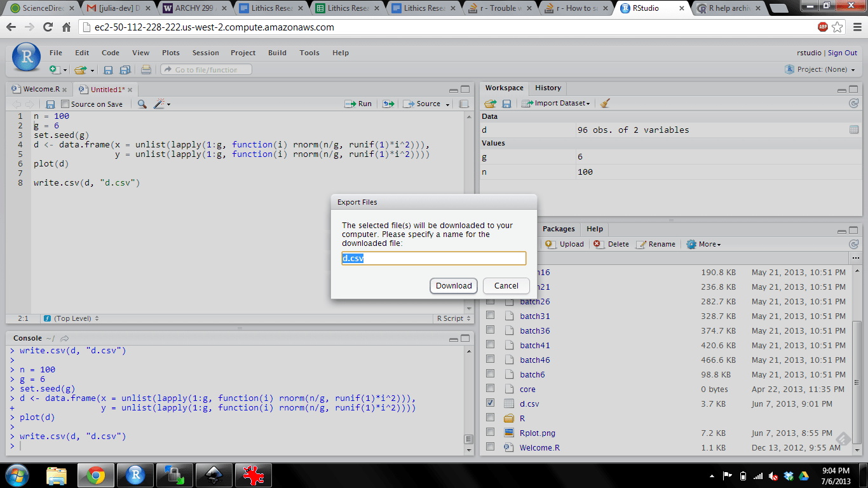This screenshot has height=488, width=868.
Task: Open the R Script file type dropdown
Action: (x=454, y=318)
